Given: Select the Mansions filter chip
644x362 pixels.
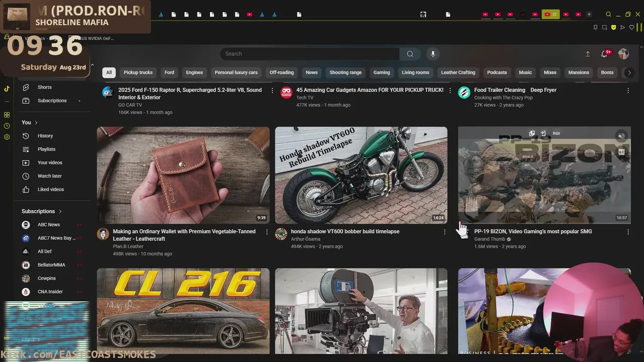Looking at the screenshot, I should tap(579, 72).
